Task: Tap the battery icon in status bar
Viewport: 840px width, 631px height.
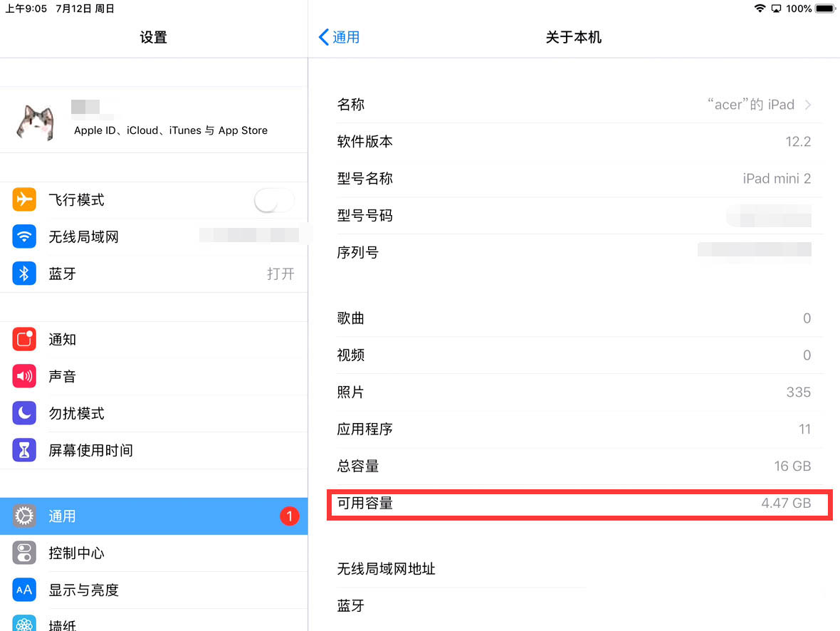Action: [x=824, y=9]
